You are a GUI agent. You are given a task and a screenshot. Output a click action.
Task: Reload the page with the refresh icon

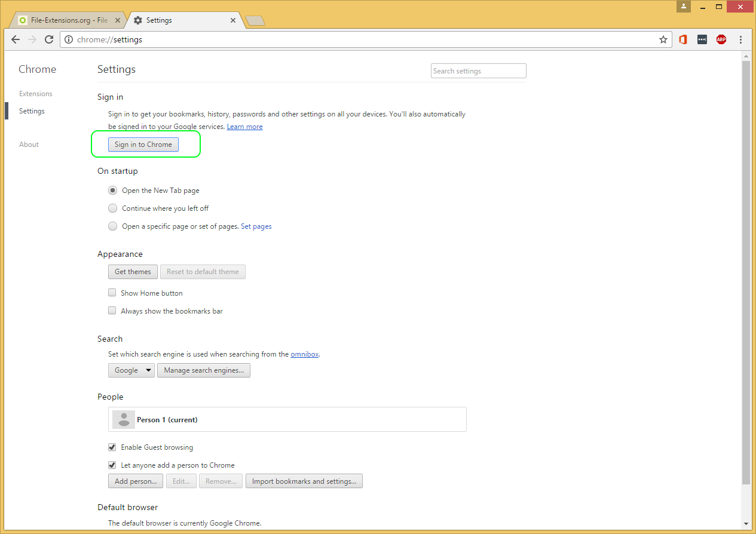49,39
